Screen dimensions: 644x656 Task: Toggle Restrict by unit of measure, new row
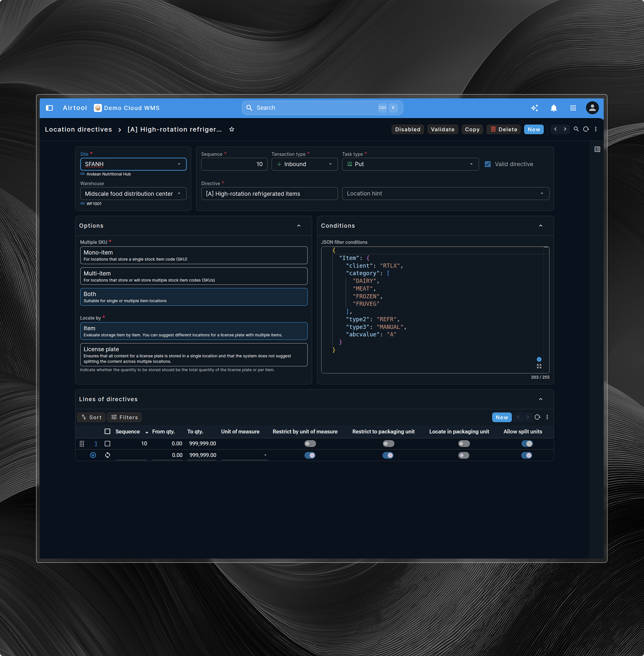[x=310, y=455]
